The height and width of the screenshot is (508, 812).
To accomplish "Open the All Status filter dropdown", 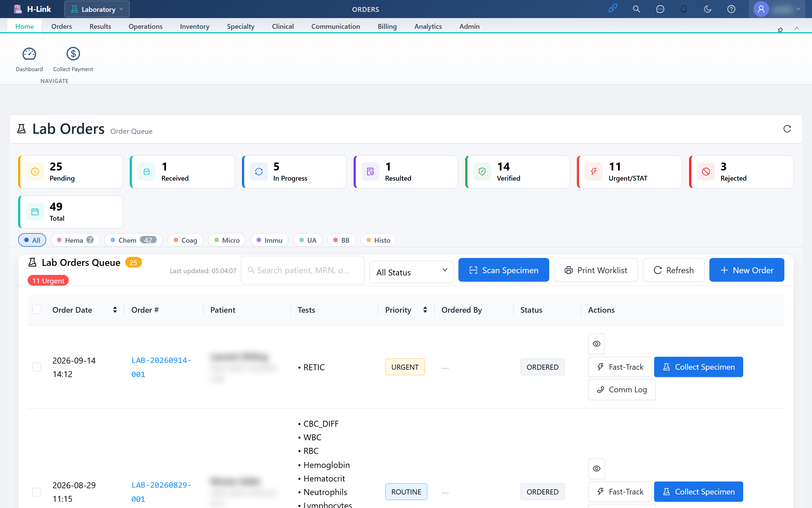I will [411, 272].
